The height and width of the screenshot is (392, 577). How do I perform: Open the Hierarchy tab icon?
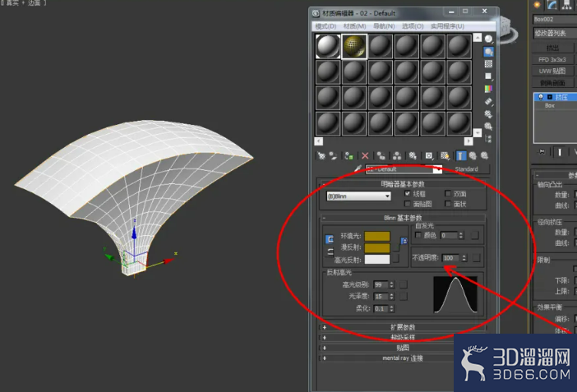coord(566,5)
